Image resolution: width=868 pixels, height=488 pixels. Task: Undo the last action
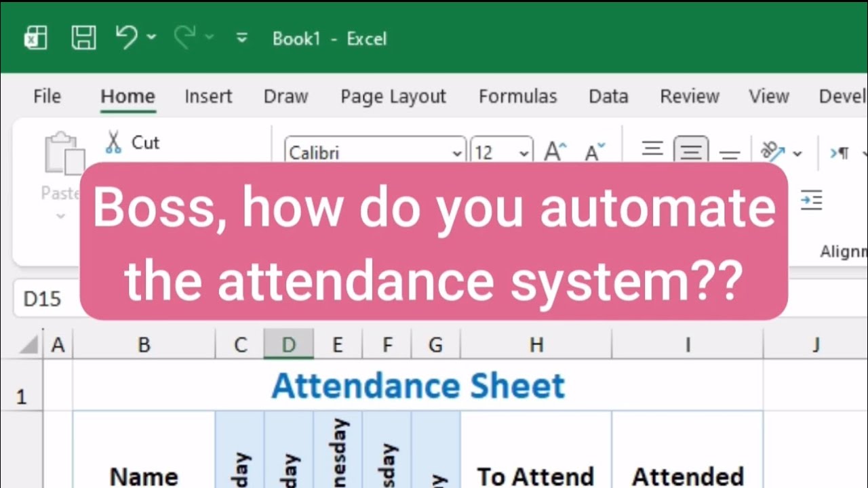(x=127, y=37)
